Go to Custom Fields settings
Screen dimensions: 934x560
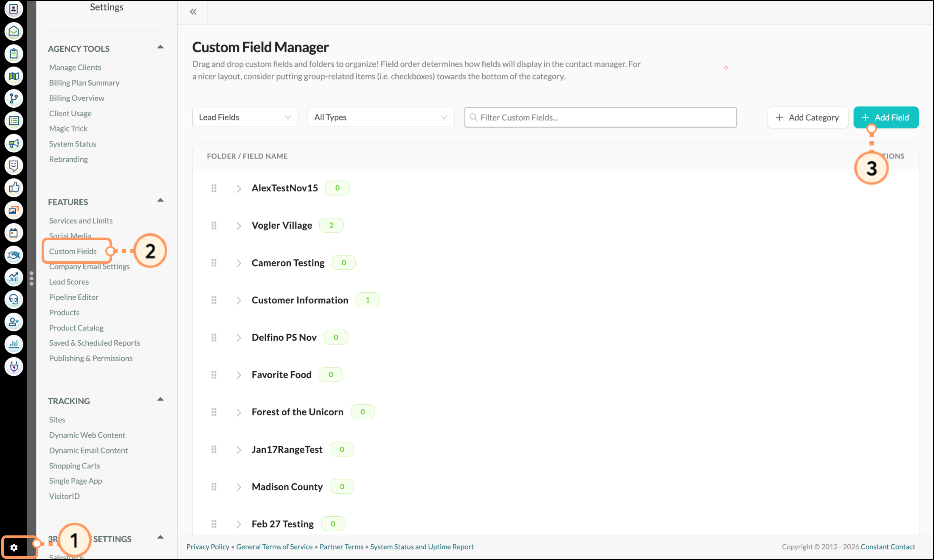(73, 251)
